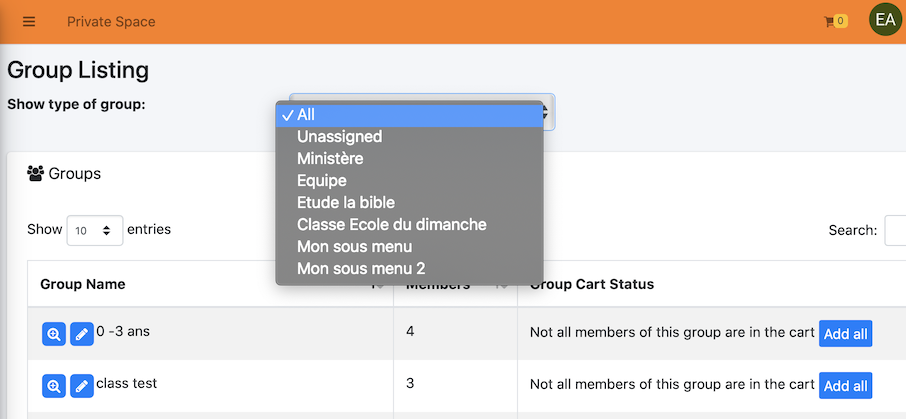
Task: Focus the Search input field
Action: pos(895,230)
